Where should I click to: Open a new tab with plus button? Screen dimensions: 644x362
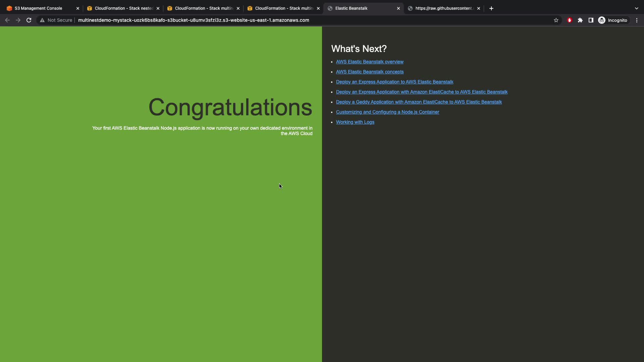pyautogui.click(x=491, y=8)
